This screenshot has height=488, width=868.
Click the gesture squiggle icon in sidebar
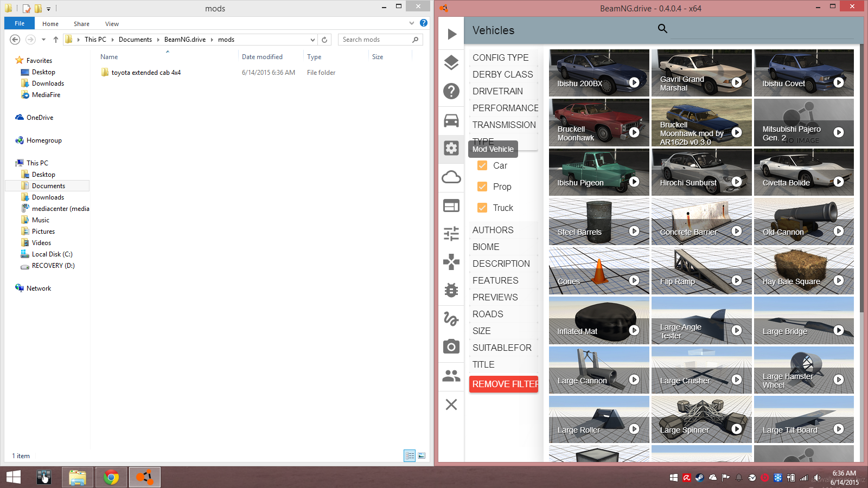coord(451,318)
